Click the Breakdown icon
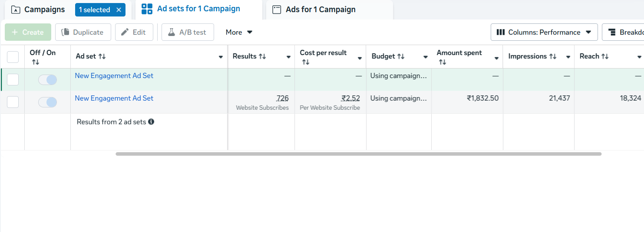 612,32
